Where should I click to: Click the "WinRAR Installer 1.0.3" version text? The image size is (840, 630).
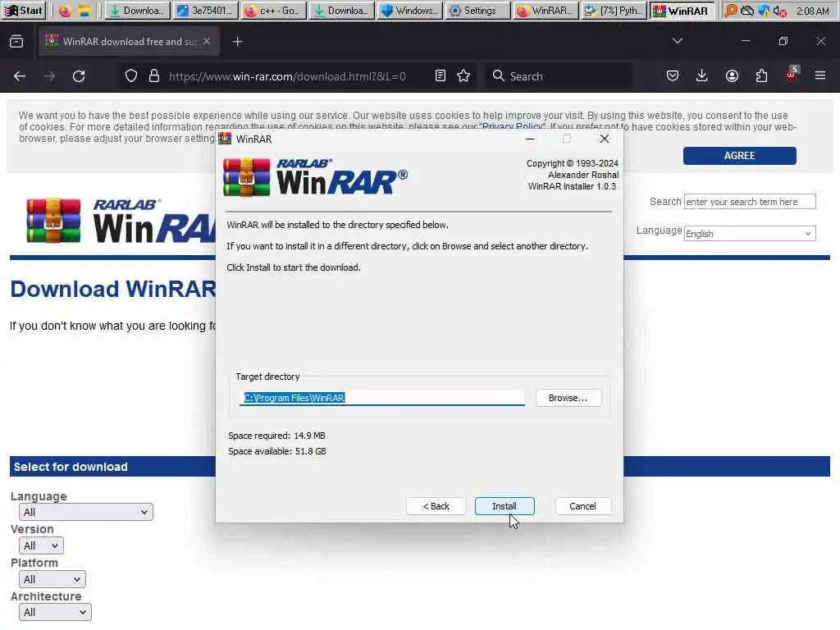click(x=572, y=186)
